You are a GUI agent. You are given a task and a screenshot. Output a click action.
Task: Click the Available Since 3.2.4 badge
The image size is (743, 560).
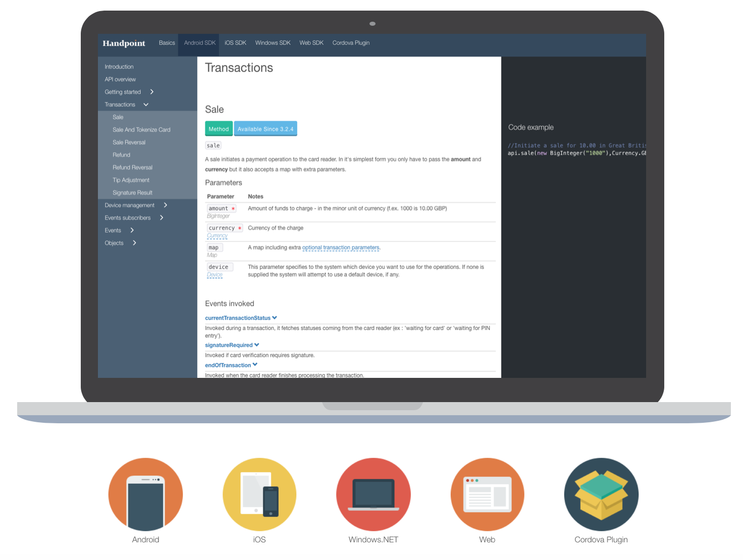266,129
